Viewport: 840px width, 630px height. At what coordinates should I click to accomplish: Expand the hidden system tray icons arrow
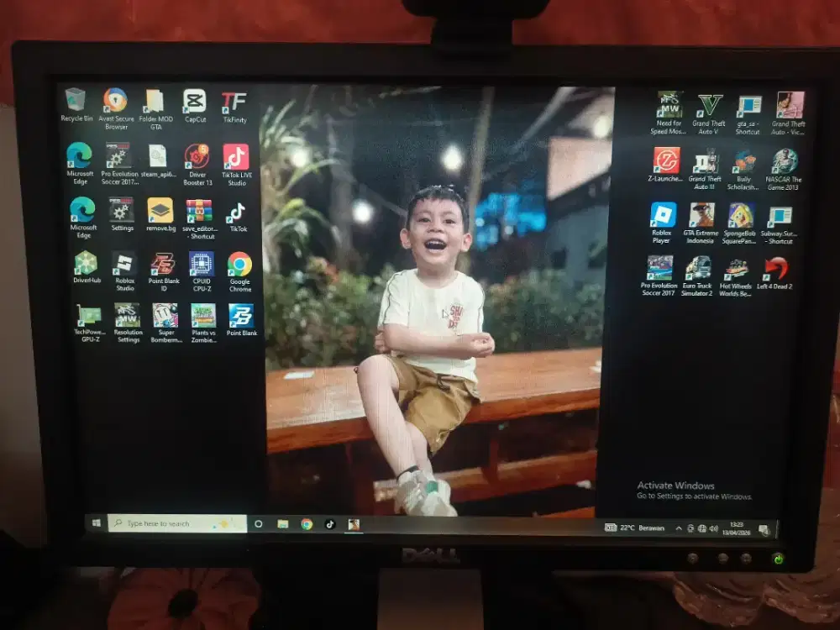pyautogui.click(x=679, y=528)
